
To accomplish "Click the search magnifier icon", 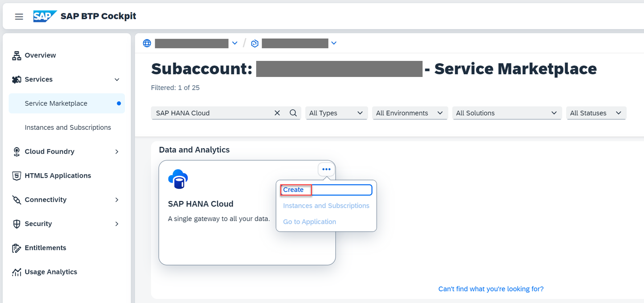I will point(293,113).
